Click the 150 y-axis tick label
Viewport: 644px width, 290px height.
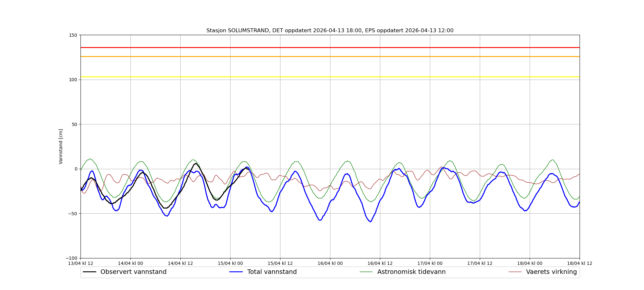[x=74, y=35]
